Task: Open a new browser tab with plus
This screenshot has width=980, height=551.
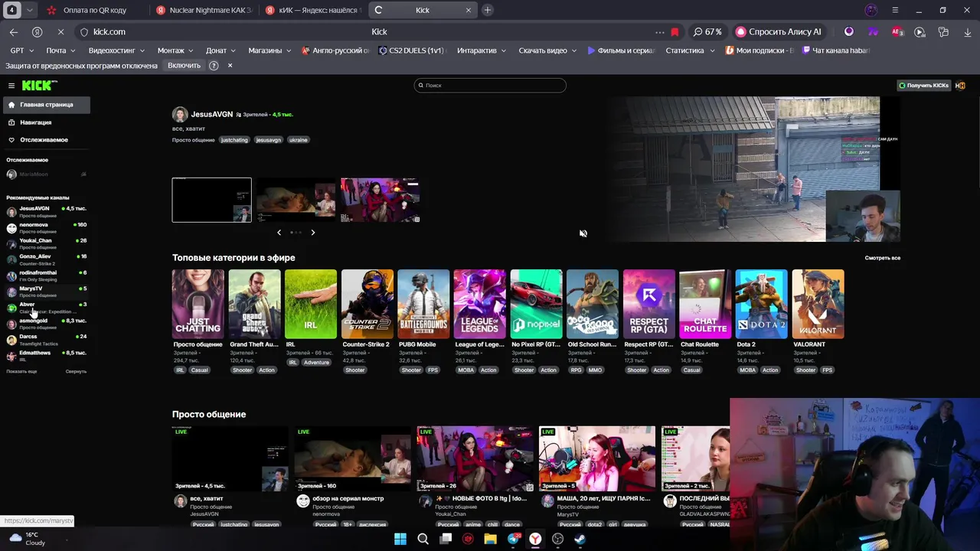Action: click(x=487, y=10)
